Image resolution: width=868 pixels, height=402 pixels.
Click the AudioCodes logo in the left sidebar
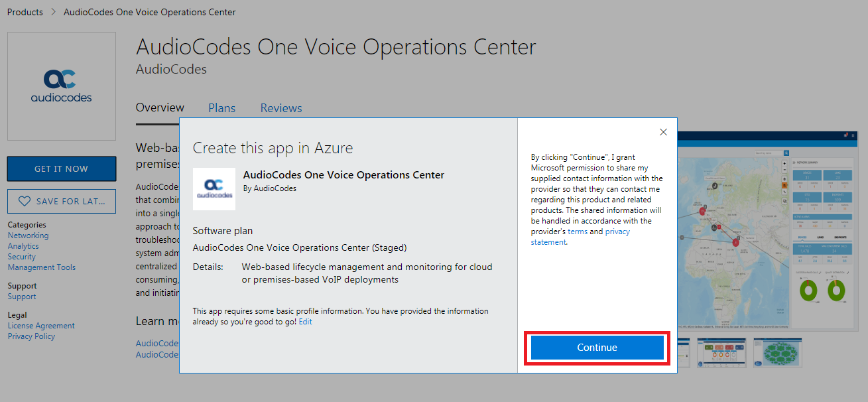coord(61,86)
